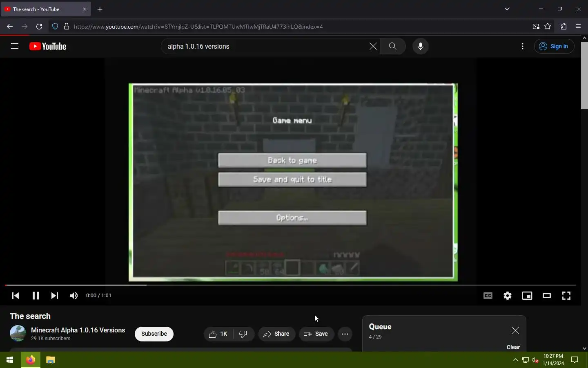This screenshot has width=588, height=368.
Task: Mute the video volume
Action: (74, 296)
